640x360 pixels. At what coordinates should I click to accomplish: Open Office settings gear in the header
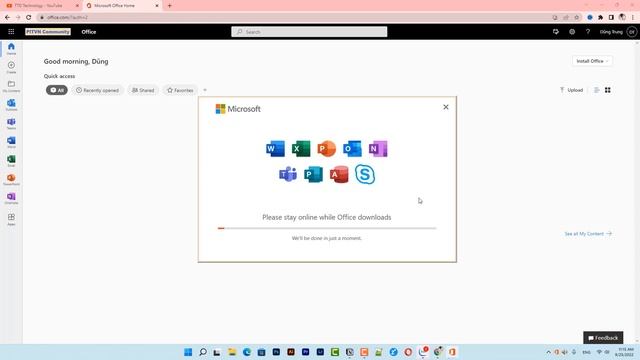[572, 31]
